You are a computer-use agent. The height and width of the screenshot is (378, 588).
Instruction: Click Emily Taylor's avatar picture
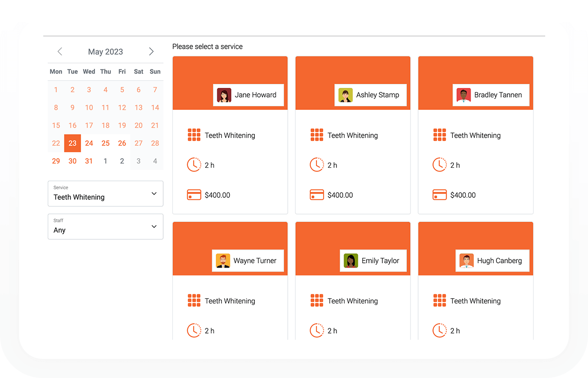(351, 260)
